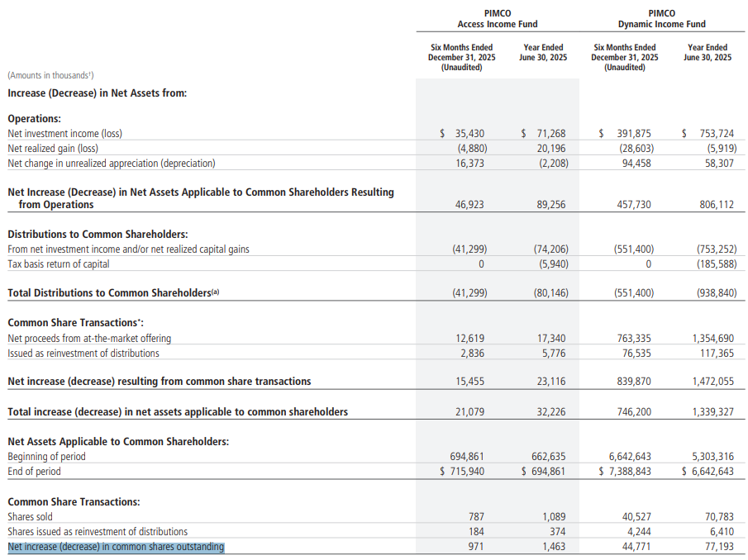Screen dimensions: 748x560
Task: Click the shares sold value 70,783
Action: tap(719, 516)
